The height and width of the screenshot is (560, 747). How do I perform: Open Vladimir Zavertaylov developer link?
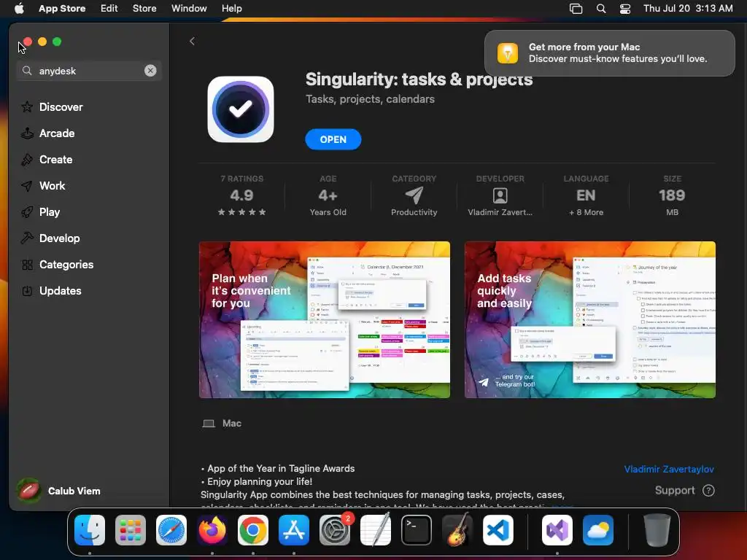669,469
